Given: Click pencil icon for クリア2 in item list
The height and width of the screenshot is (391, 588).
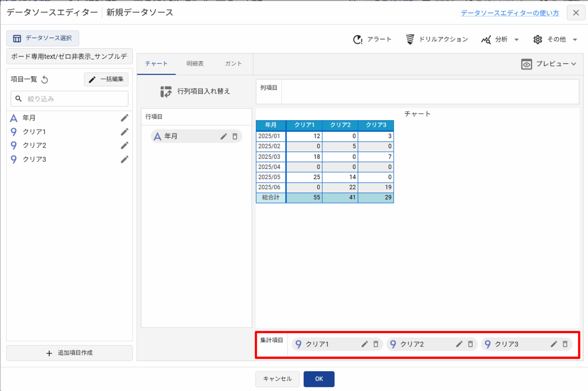Looking at the screenshot, I should click(x=124, y=145).
